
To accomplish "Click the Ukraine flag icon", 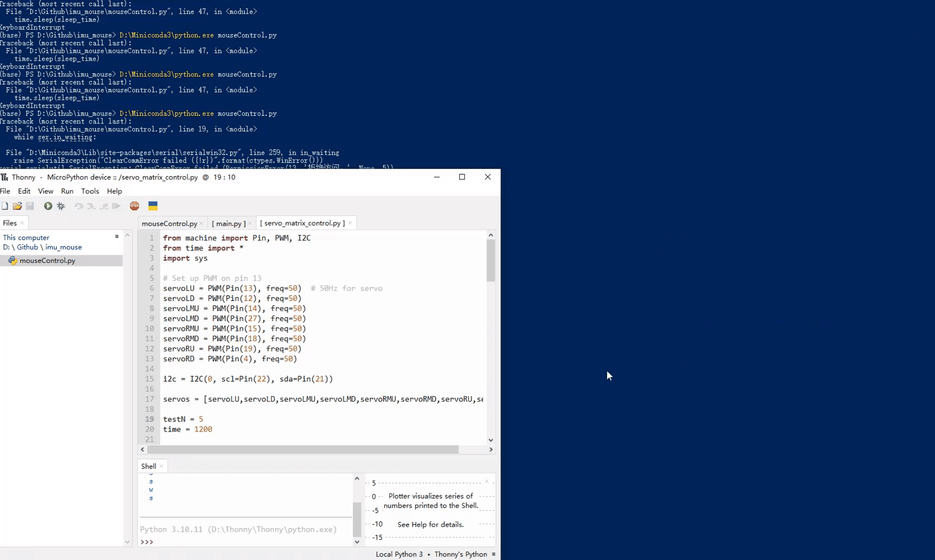I will (153, 206).
